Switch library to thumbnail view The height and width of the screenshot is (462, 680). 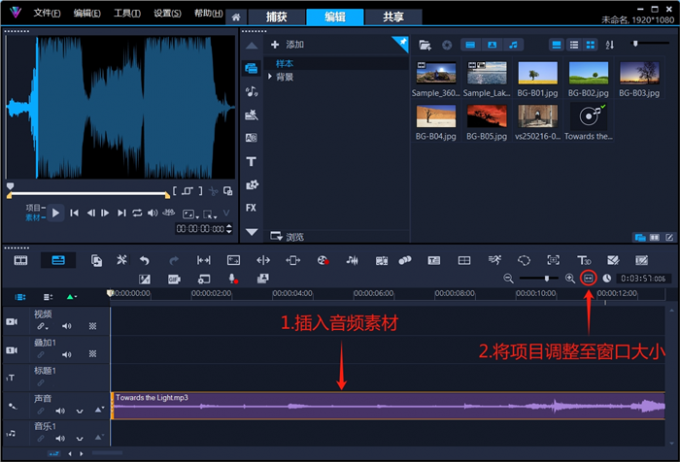tap(590, 45)
